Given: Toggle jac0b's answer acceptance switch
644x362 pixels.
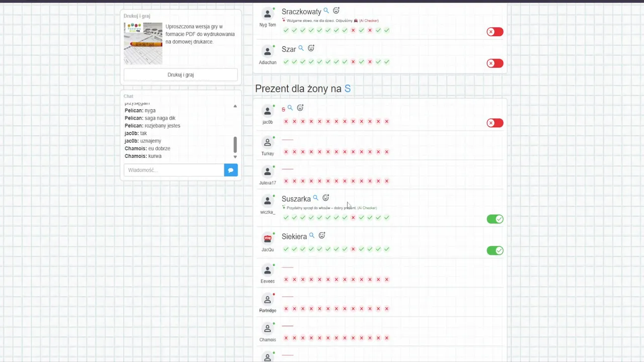Looking at the screenshot, I should (495, 123).
